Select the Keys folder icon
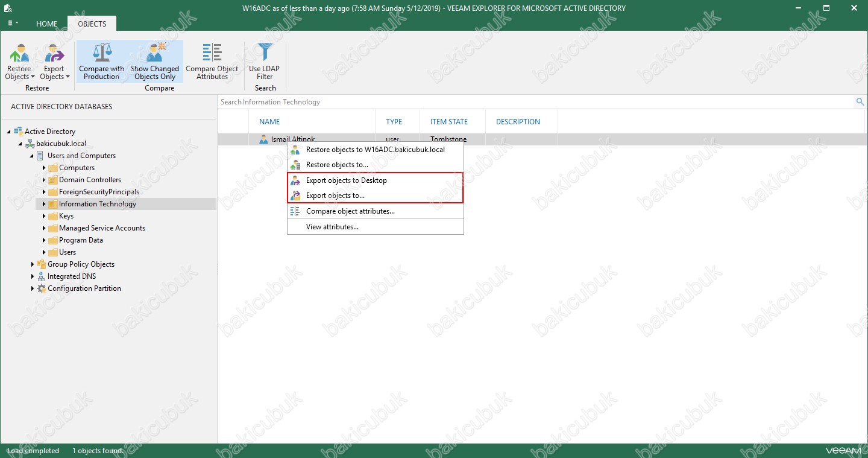 click(53, 216)
